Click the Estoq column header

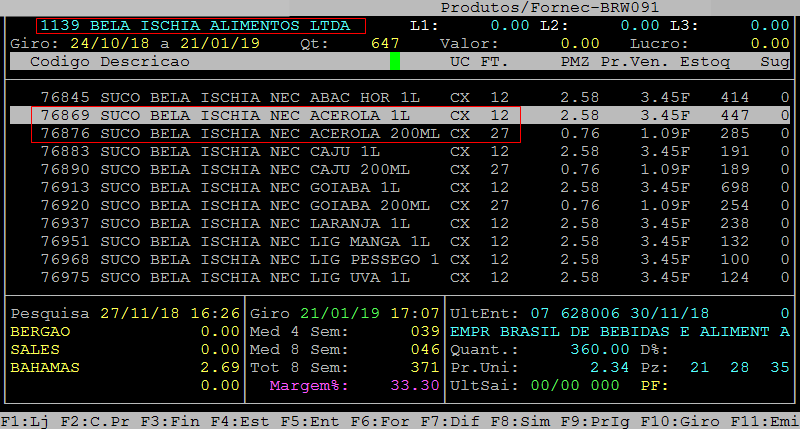(705, 62)
